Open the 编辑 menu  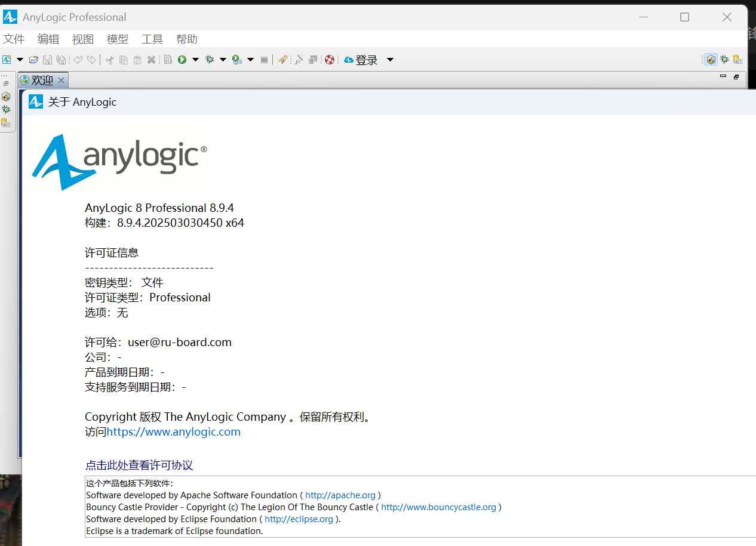tap(48, 39)
